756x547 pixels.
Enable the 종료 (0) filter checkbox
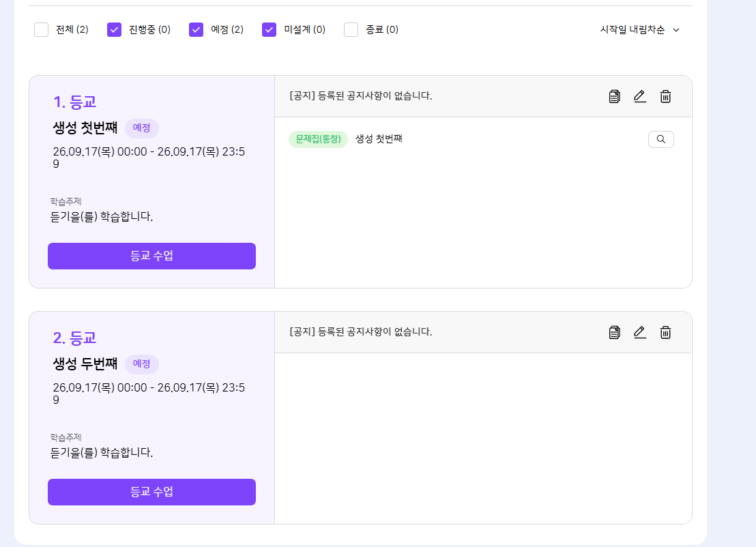(351, 30)
